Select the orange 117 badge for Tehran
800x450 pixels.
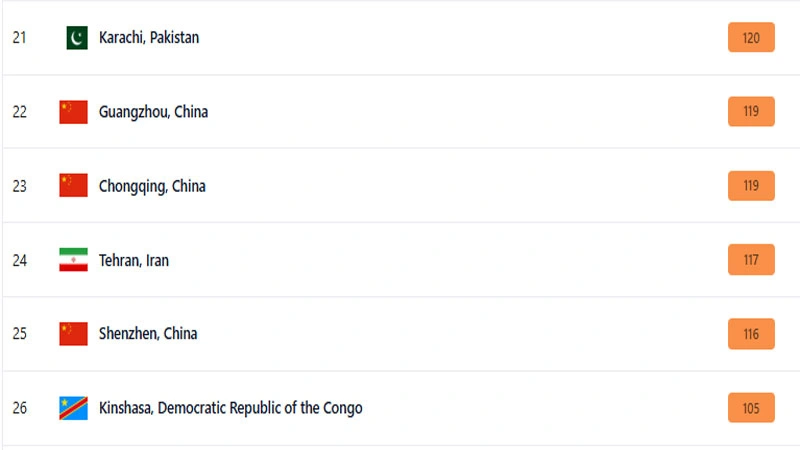[751, 260]
